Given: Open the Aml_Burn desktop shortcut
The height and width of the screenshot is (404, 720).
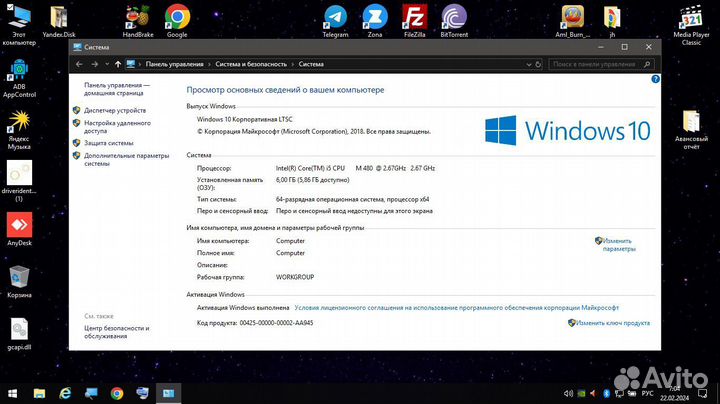Looking at the screenshot, I should [572, 22].
